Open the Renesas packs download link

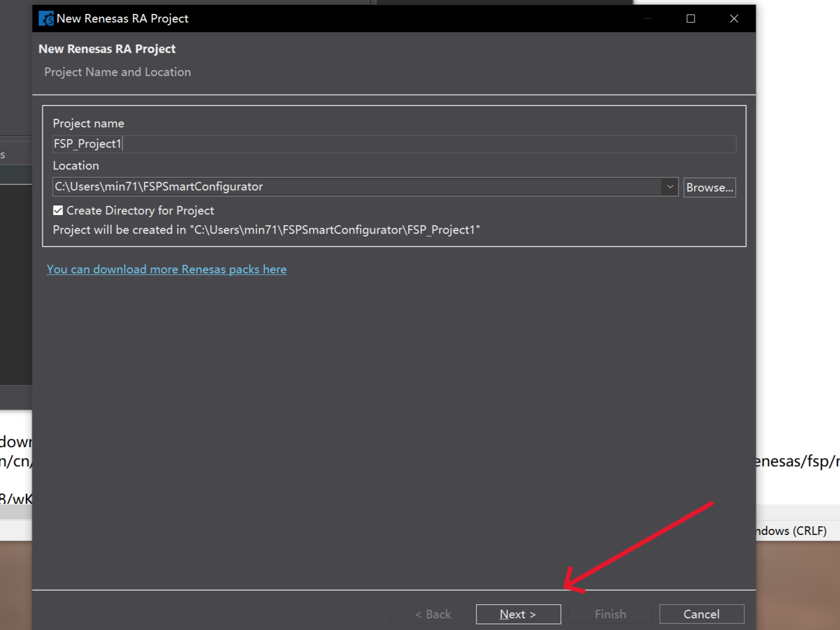[166, 269]
